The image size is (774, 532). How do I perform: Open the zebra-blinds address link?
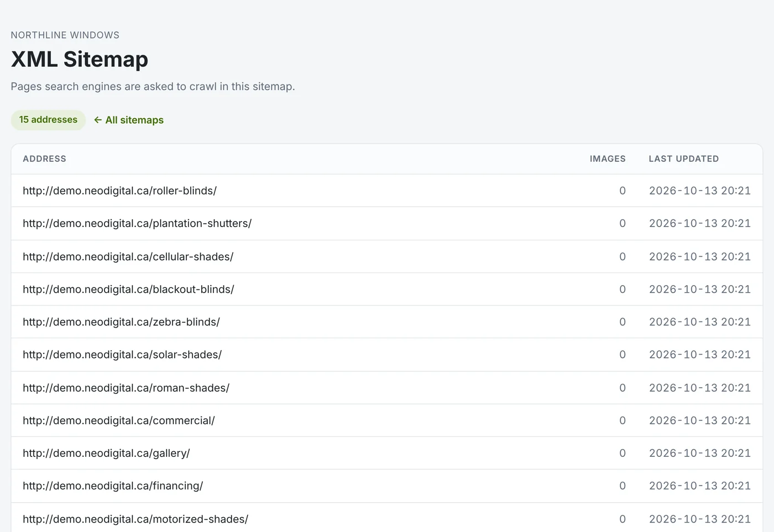coord(121,322)
